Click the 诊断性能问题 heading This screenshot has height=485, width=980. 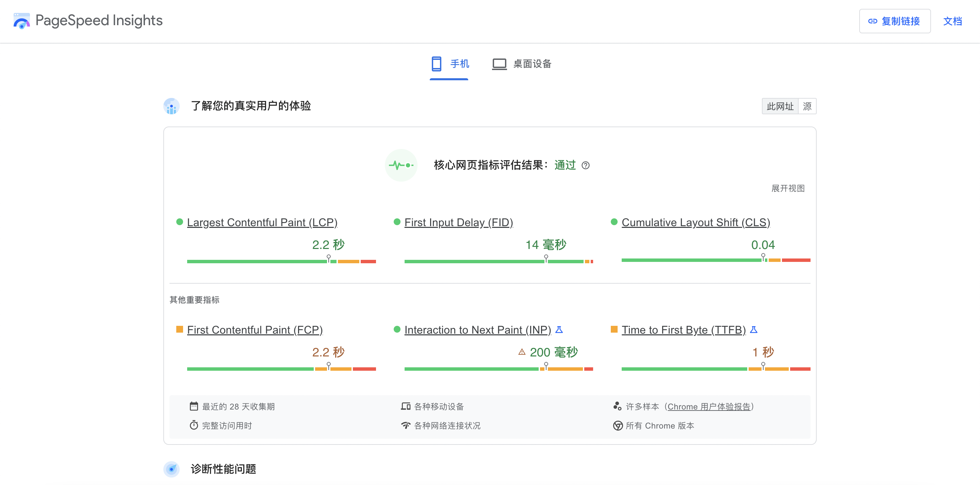[x=223, y=469]
